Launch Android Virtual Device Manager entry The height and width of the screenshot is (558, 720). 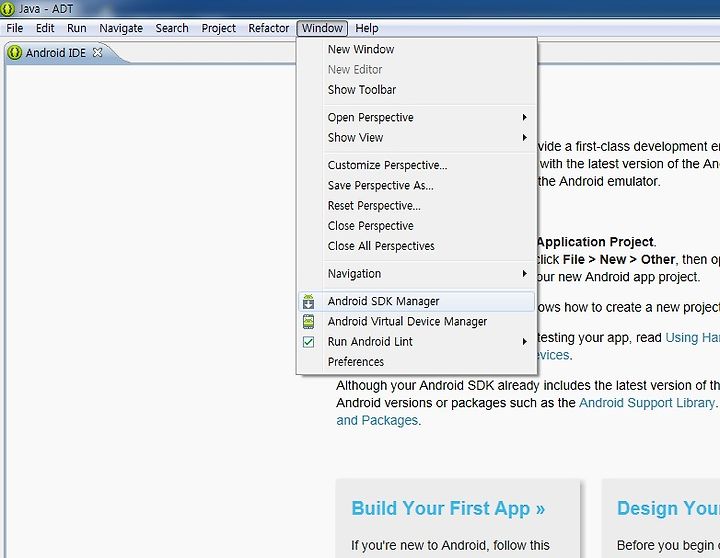point(416,321)
